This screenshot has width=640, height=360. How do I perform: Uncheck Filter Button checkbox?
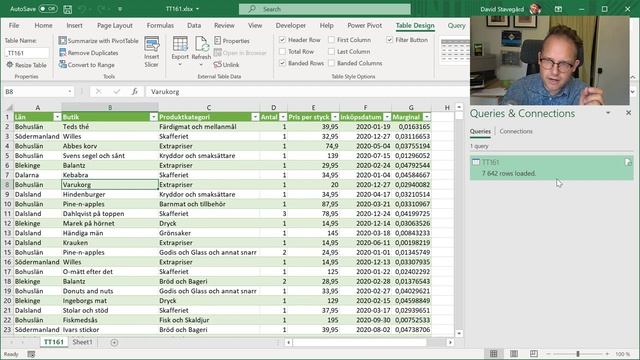[389, 40]
